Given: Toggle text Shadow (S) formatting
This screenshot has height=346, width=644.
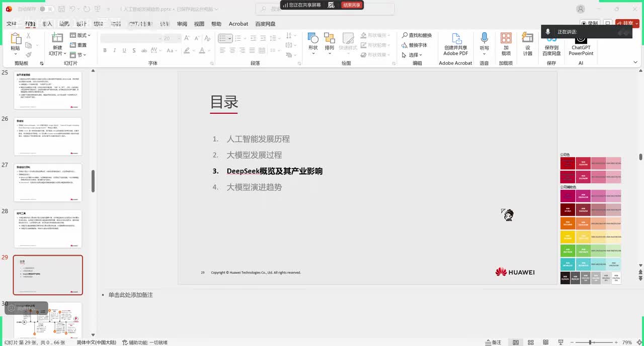Looking at the screenshot, I should [133, 50].
